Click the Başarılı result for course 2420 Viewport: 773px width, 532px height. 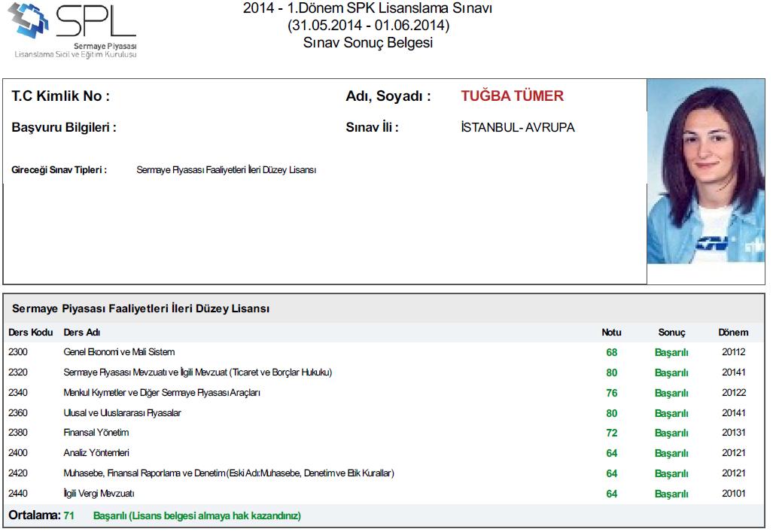click(671, 473)
